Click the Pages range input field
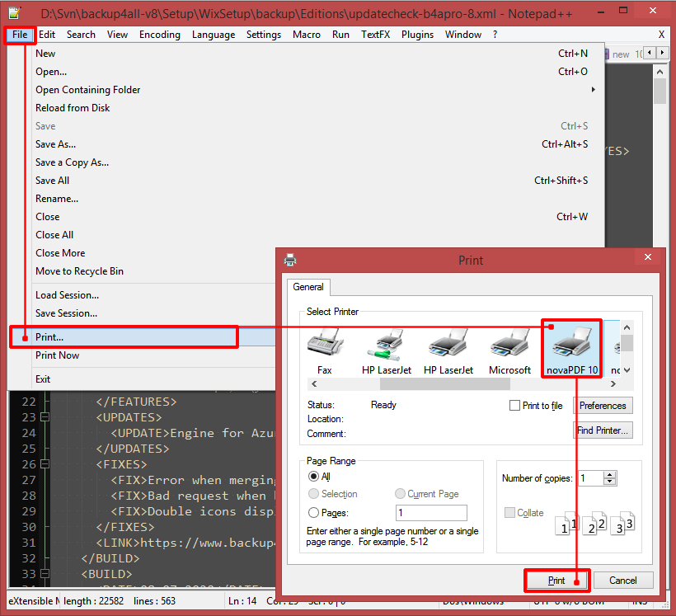Viewport: 676px width, 616px height. [x=431, y=513]
